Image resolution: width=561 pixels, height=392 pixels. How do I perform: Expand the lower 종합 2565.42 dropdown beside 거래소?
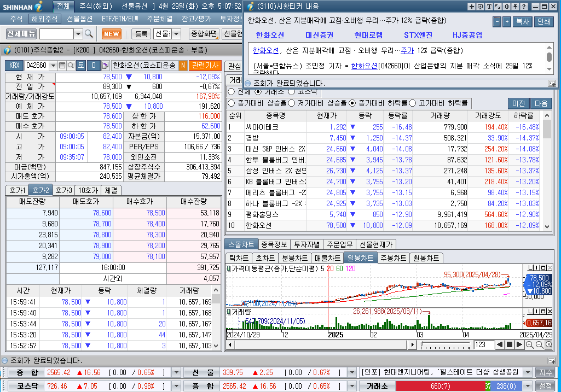pos(352,387)
